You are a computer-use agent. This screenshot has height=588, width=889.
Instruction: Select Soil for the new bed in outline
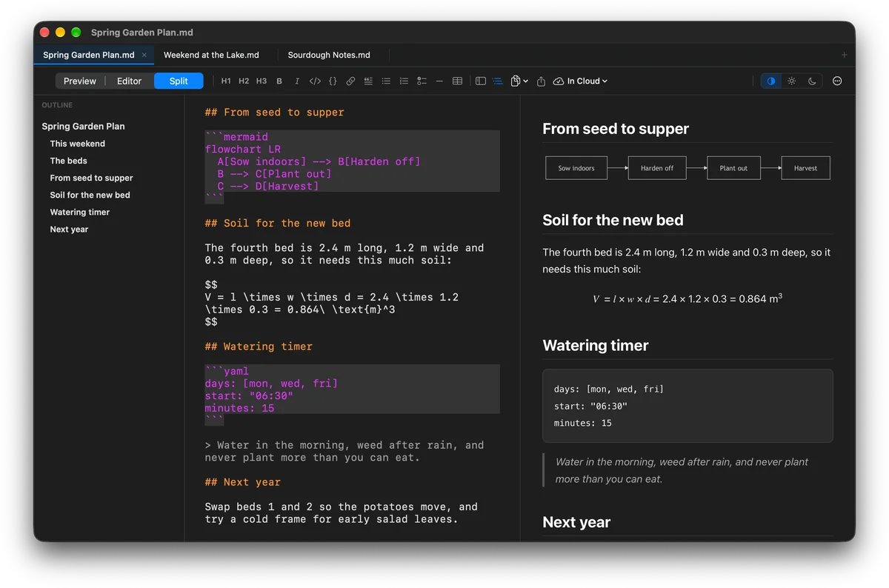tap(90, 195)
